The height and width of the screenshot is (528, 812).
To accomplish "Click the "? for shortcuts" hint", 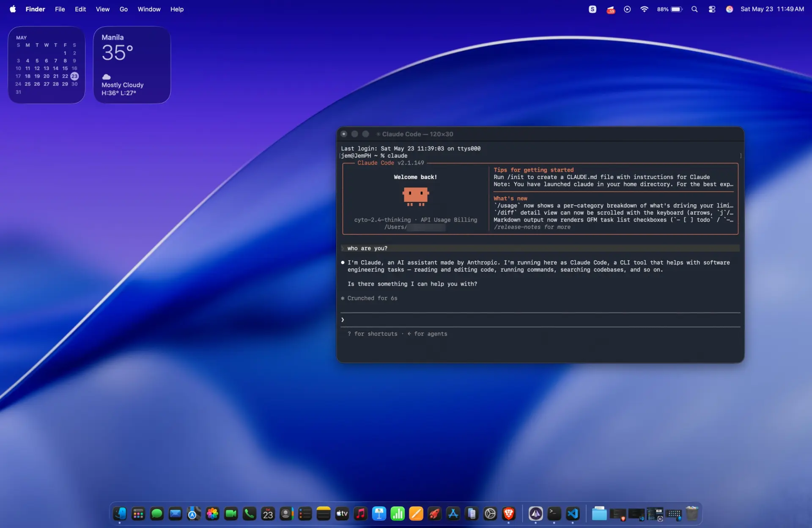I will (373, 334).
